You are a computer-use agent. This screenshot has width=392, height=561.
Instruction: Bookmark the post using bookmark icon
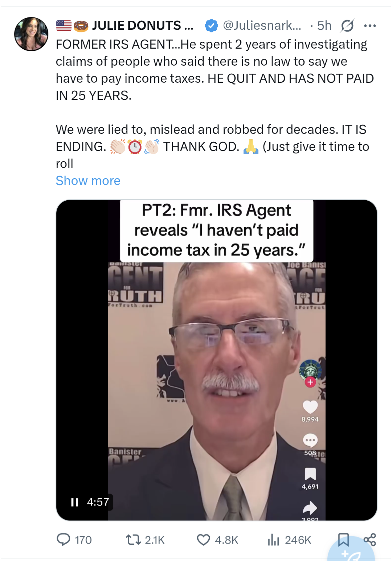[343, 540]
